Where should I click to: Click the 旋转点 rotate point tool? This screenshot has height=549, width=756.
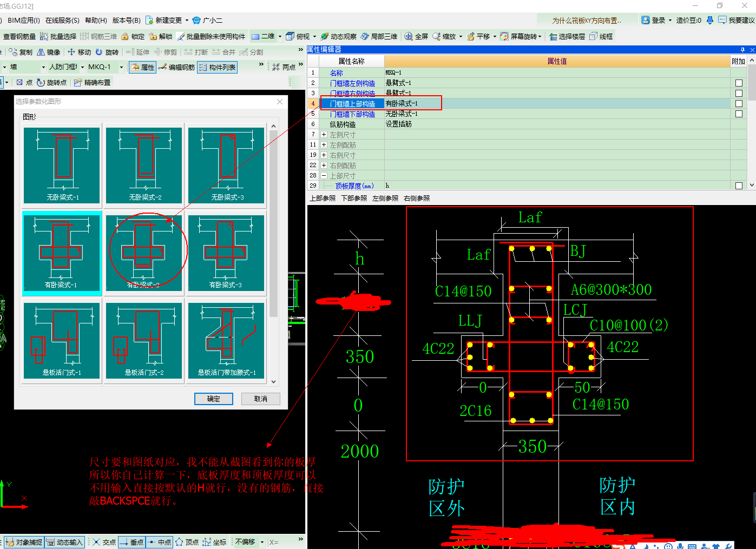pos(51,82)
